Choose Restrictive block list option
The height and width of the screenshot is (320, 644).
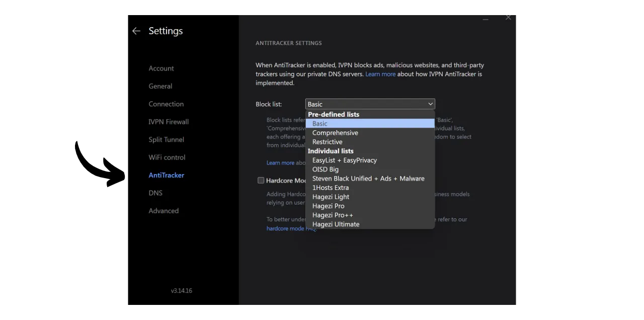tap(370, 142)
